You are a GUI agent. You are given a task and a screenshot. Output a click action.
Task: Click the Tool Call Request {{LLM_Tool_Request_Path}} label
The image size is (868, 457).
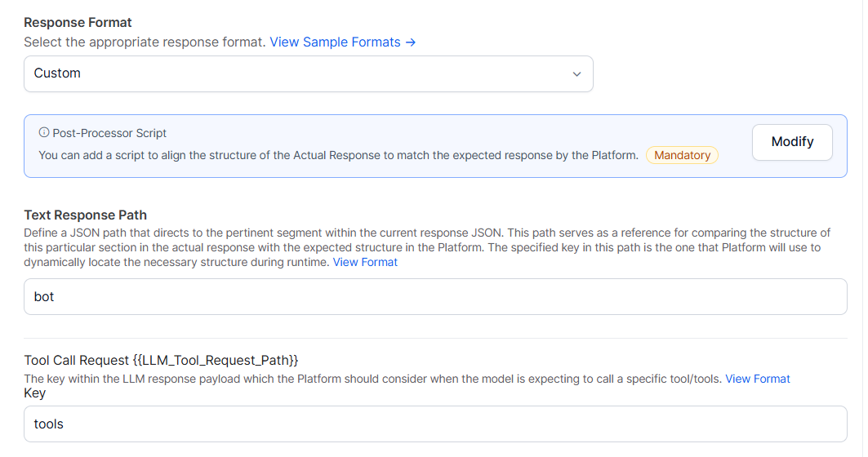161,361
